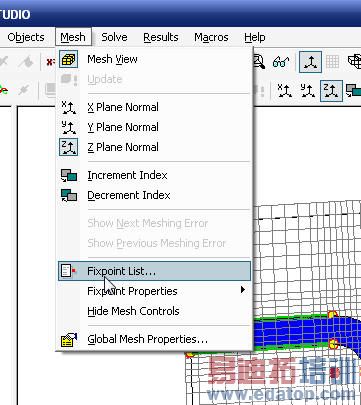Click the Help menu
The height and width of the screenshot is (405, 361).
[x=255, y=37]
